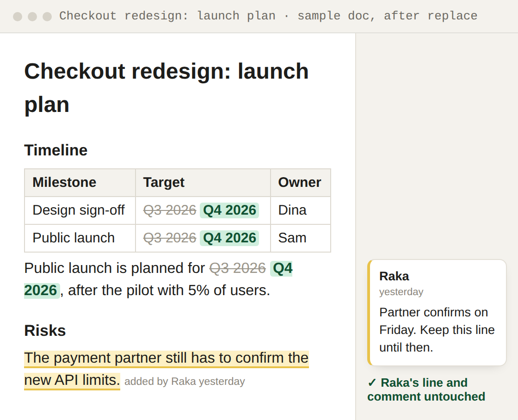Click the third gray window control dot
Viewport: 518px width, 420px height.
click(x=47, y=16)
